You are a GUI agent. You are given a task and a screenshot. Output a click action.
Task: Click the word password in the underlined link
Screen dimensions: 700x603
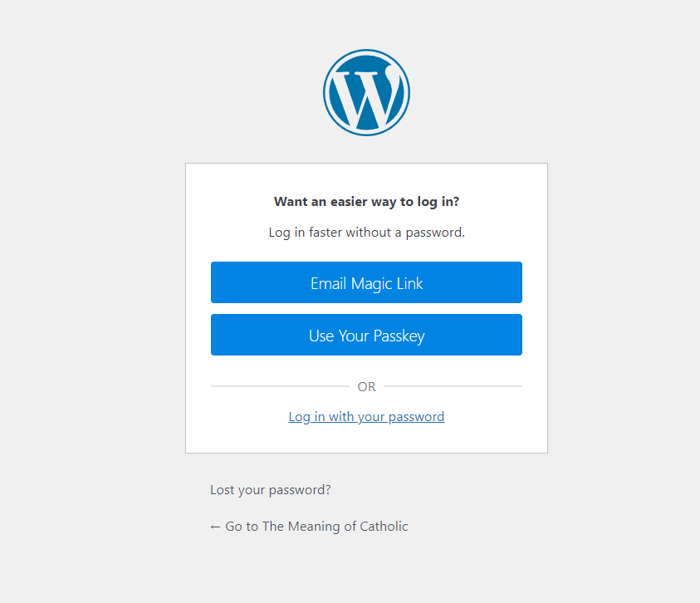click(x=416, y=417)
